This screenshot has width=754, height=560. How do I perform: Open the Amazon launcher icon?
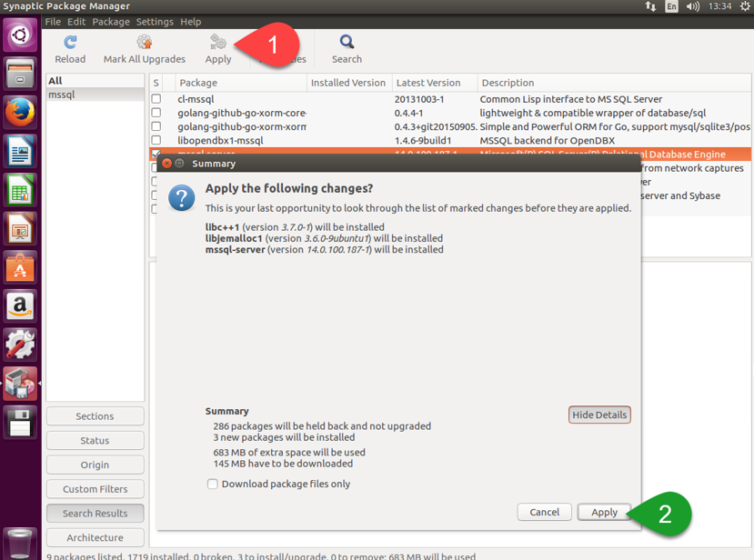[20, 305]
